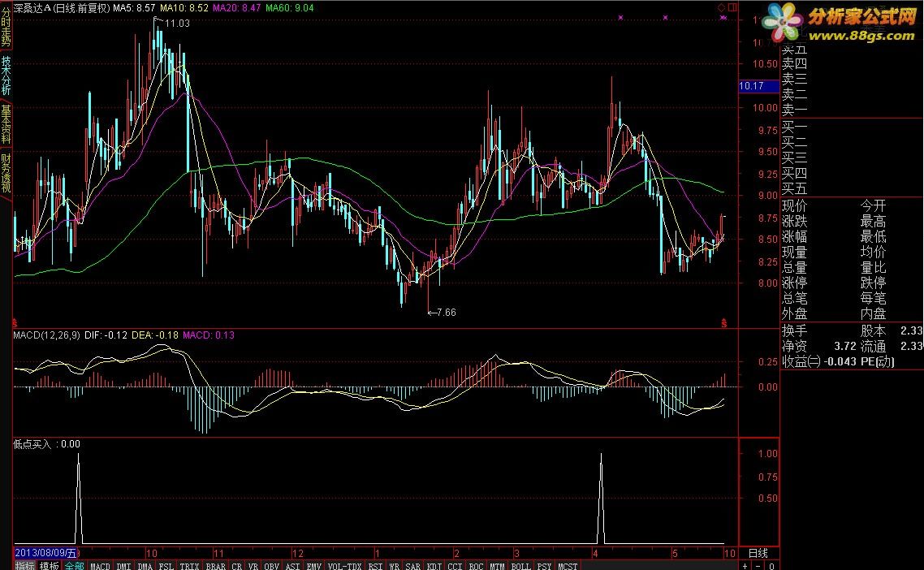Switch indicator to SAR
Screen dimensions: 924x570
(413, 566)
